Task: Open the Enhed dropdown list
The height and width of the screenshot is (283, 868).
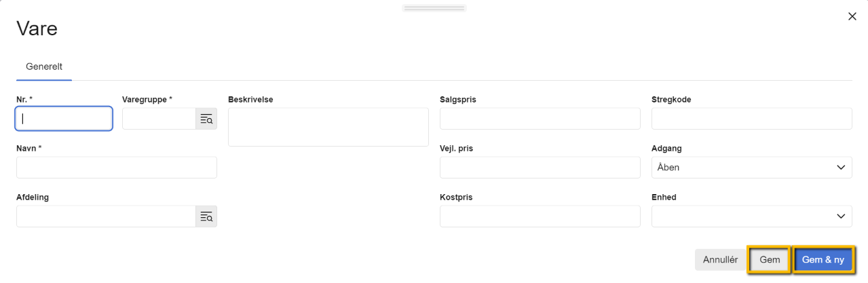Action: 751,216
